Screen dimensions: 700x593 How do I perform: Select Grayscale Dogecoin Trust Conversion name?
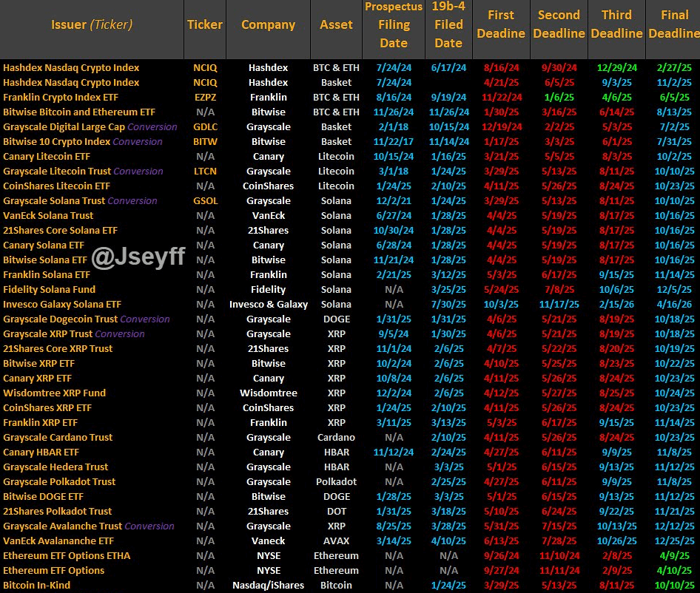coord(86,319)
